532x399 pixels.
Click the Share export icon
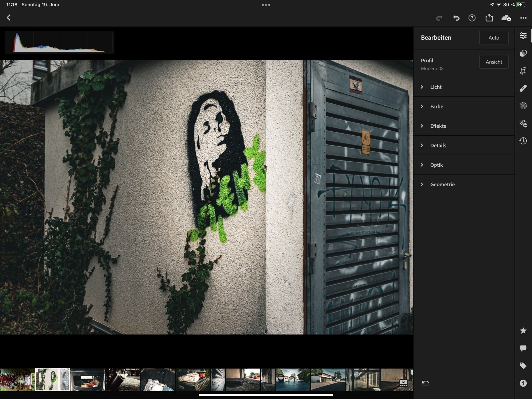pyautogui.click(x=489, y=18)
